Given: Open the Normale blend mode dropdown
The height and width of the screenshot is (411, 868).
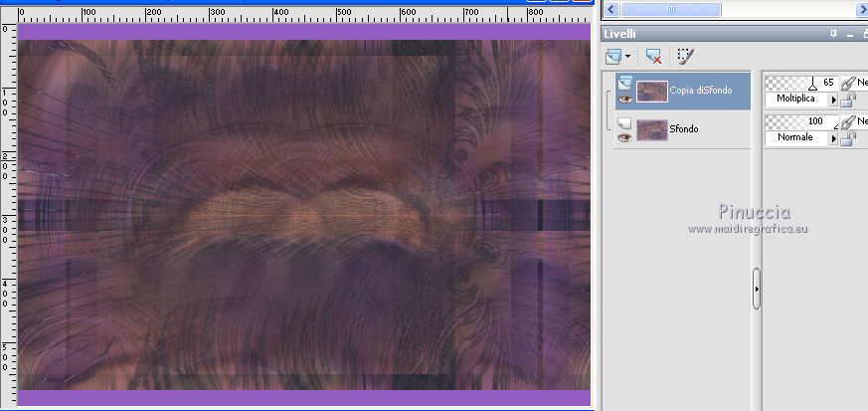Looking at the screenshot, I should (833, 138).
